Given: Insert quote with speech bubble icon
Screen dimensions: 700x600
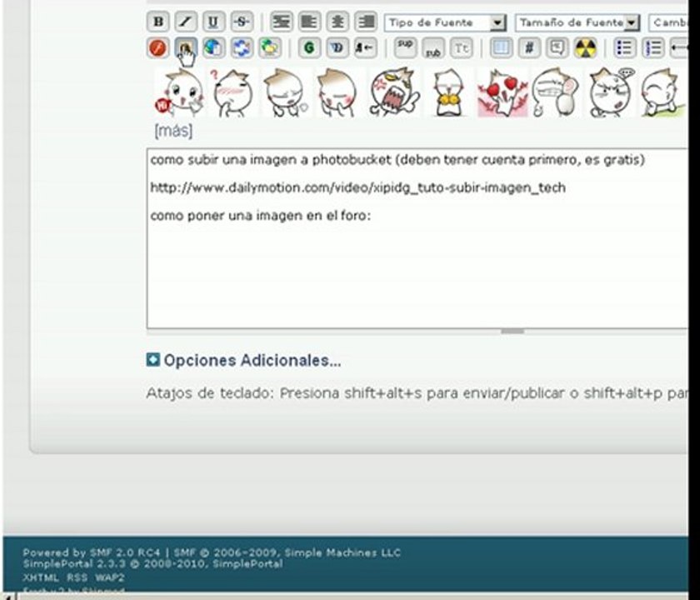Looking at the screenshot, I should [557, 47].
